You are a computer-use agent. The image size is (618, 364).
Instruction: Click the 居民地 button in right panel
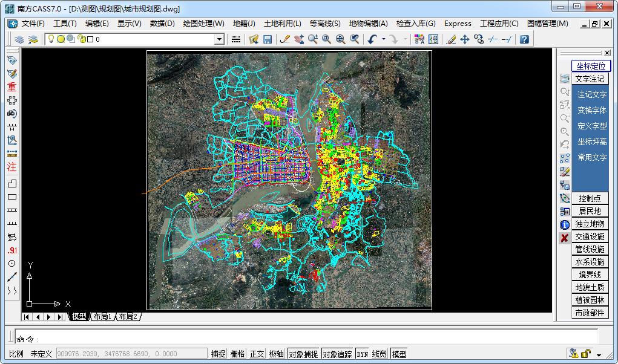(590, 211)
